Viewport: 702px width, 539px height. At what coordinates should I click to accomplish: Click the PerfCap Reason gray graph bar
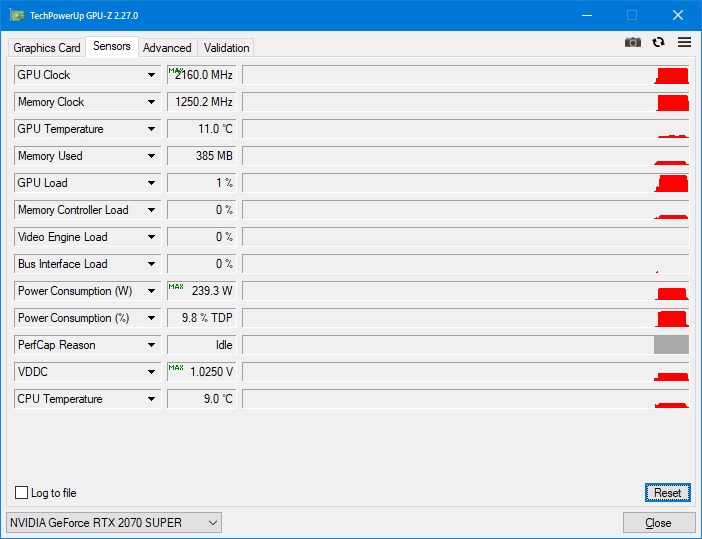click(671, 345)
